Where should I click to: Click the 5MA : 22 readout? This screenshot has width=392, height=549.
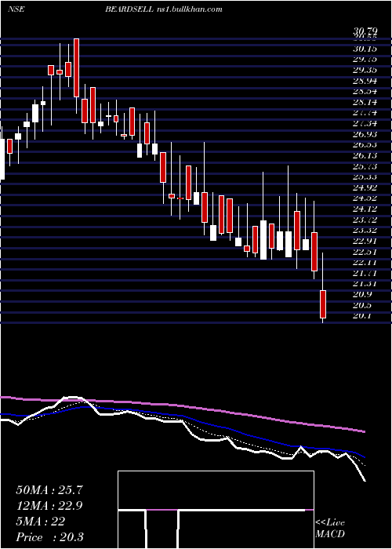pos(40,522)
